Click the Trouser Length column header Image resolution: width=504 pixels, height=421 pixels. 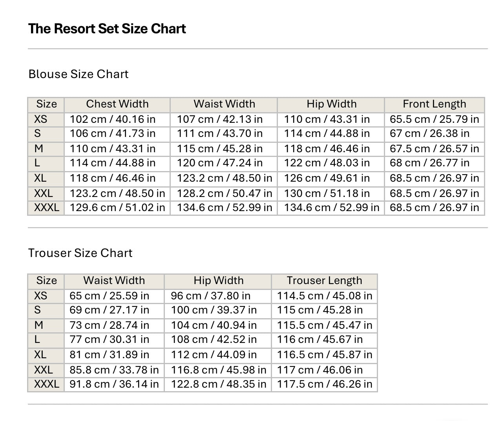coord(324,281)
